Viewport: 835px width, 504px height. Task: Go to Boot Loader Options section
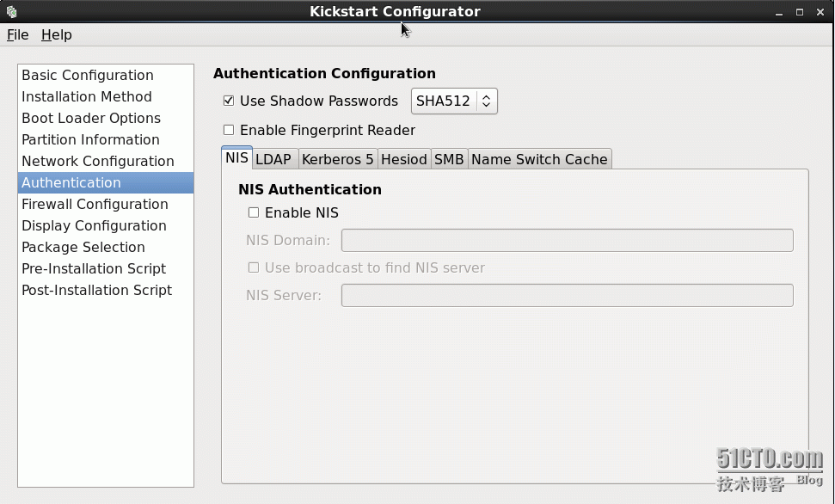[106, 119]
